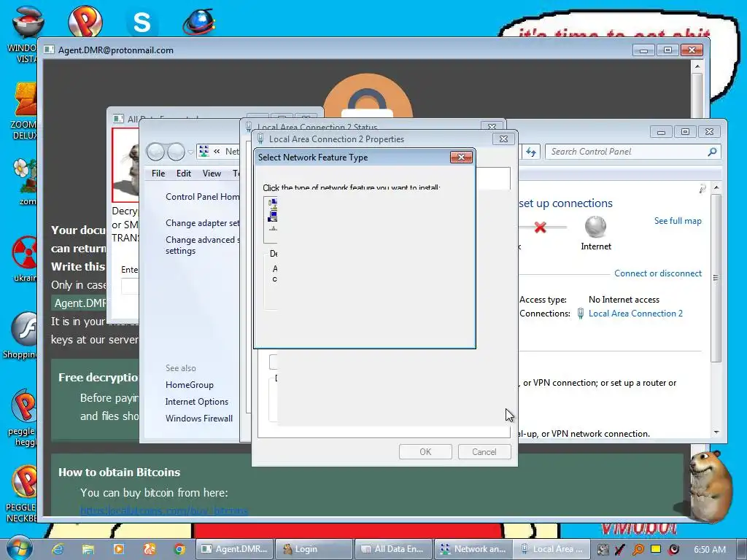Click Cancel in Local Area Connection 2 Properties
Screen dimensions: 747x560
[x=484, y=452]
